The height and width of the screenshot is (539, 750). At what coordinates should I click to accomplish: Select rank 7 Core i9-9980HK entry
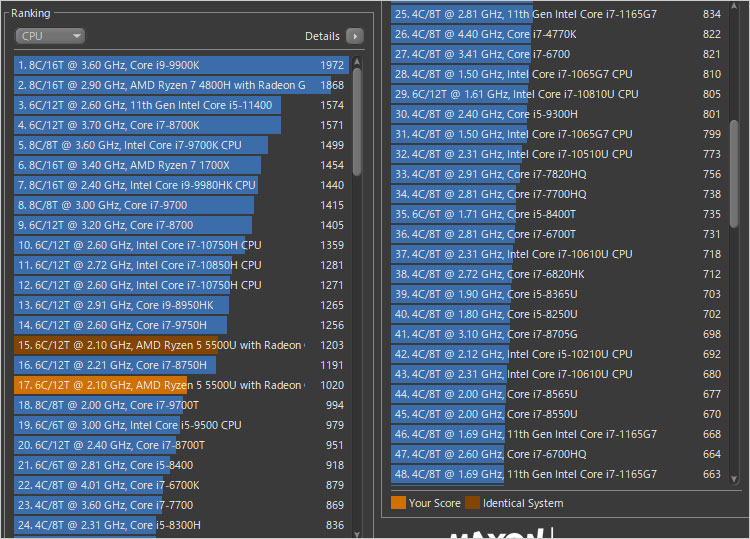[x=182, y=185]
